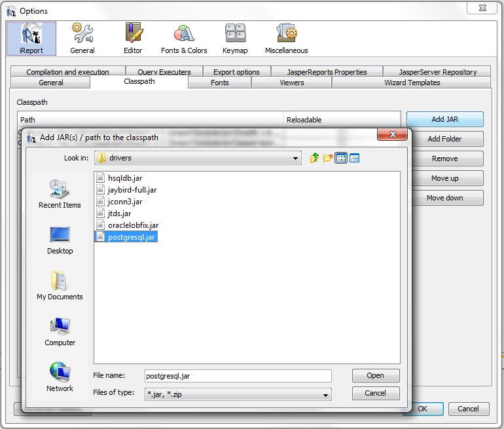Open Fonts & Colors options category
This screenshot has height=429, width=504.
click(184, 39)
